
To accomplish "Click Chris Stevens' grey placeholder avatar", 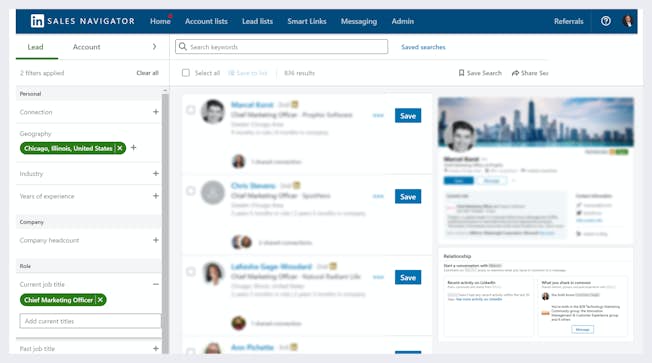I will [x=212, y=192].
